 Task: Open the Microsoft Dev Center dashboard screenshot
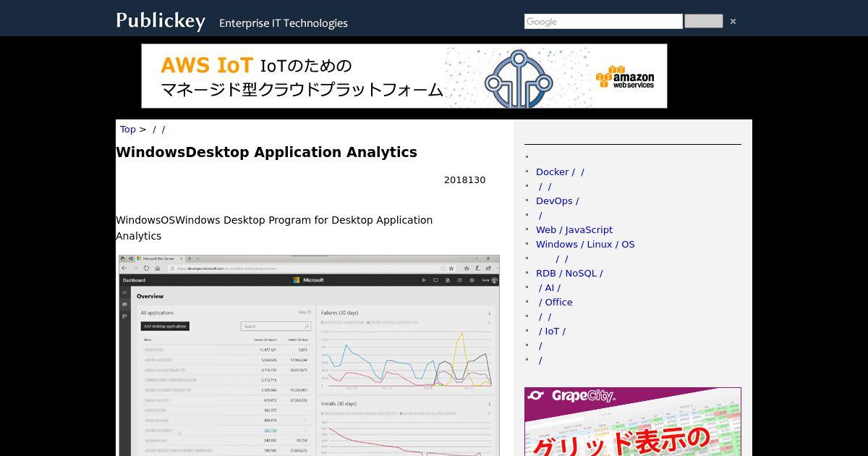point(309,355)
